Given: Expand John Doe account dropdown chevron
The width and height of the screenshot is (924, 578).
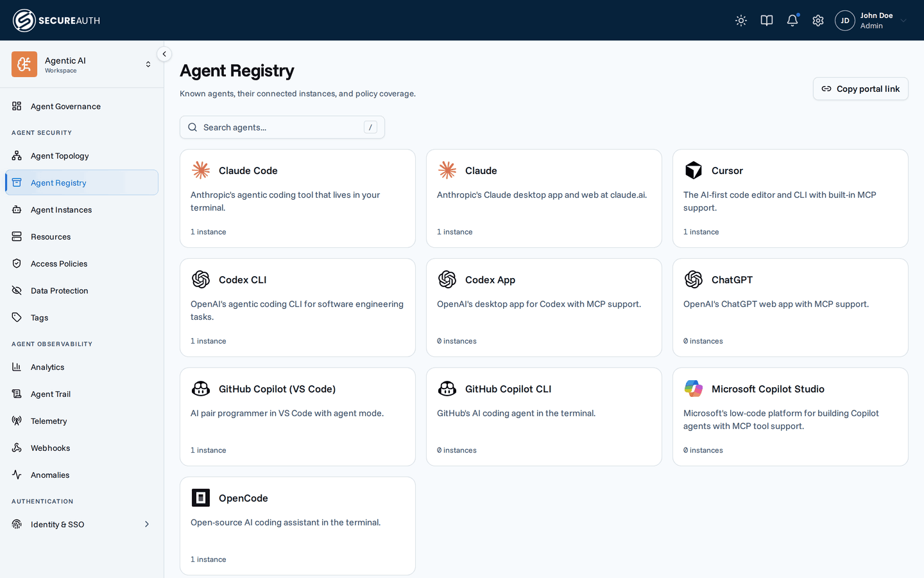Looking at the screenshot, I should click(x=903, y=21).
